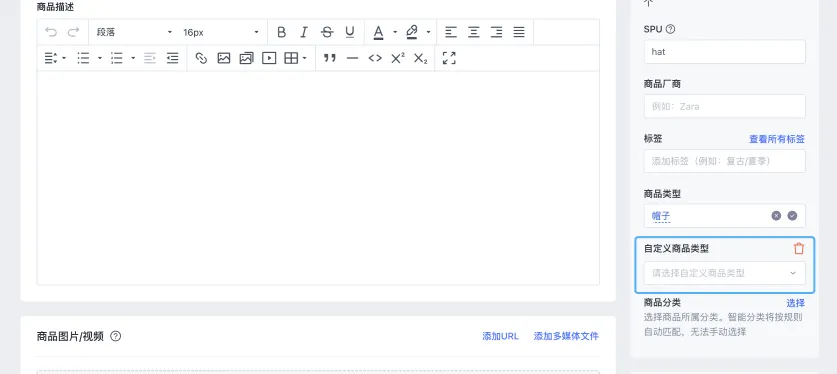Viewport: 837px width, 374px height.
Task: Insert a single image
Action: pyautogui.click(x=224, y=58)
